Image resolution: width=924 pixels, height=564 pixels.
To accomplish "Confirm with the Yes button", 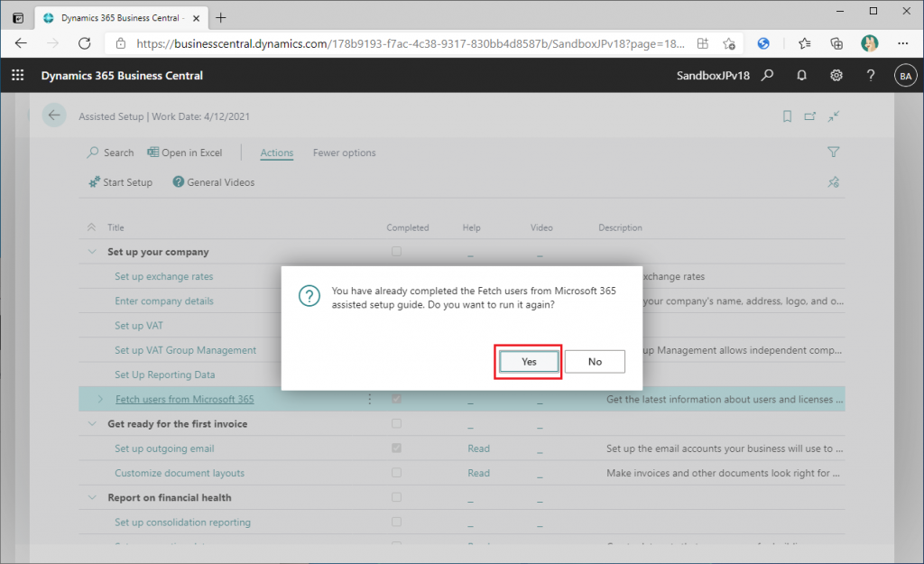I will pyautogui.click(x=529, y=362).
